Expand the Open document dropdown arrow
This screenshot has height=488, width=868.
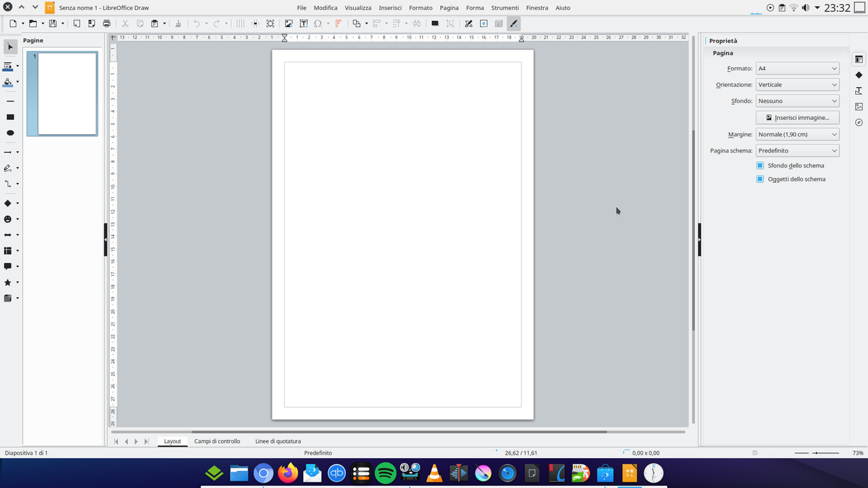(x=42, y=23)
